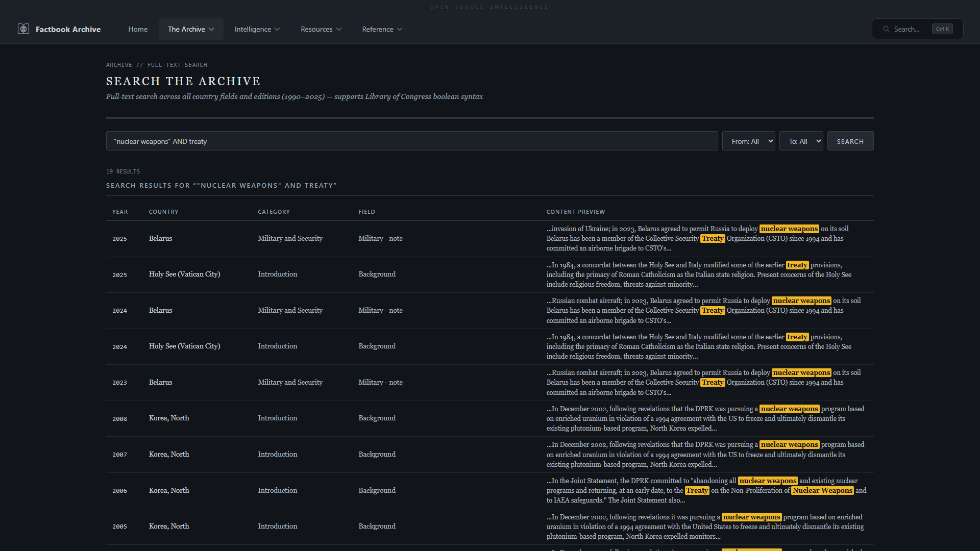Click the archive full-text query input field

click(411, 141)
